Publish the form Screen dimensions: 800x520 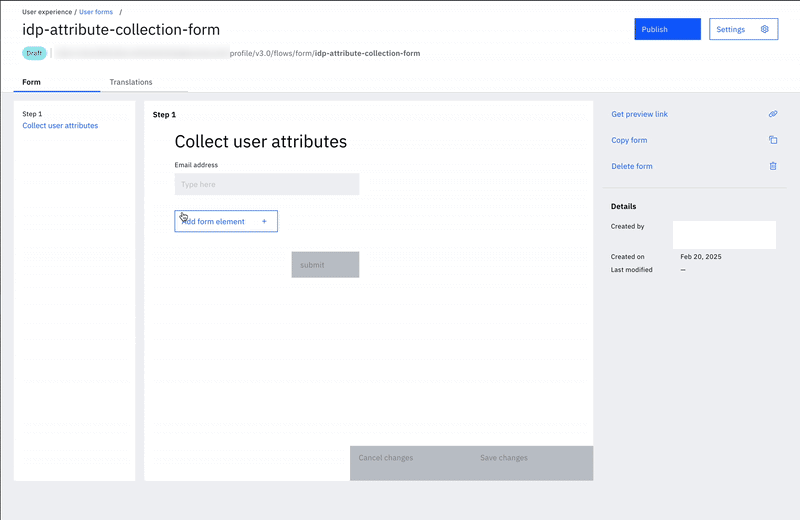pos(667,29)
